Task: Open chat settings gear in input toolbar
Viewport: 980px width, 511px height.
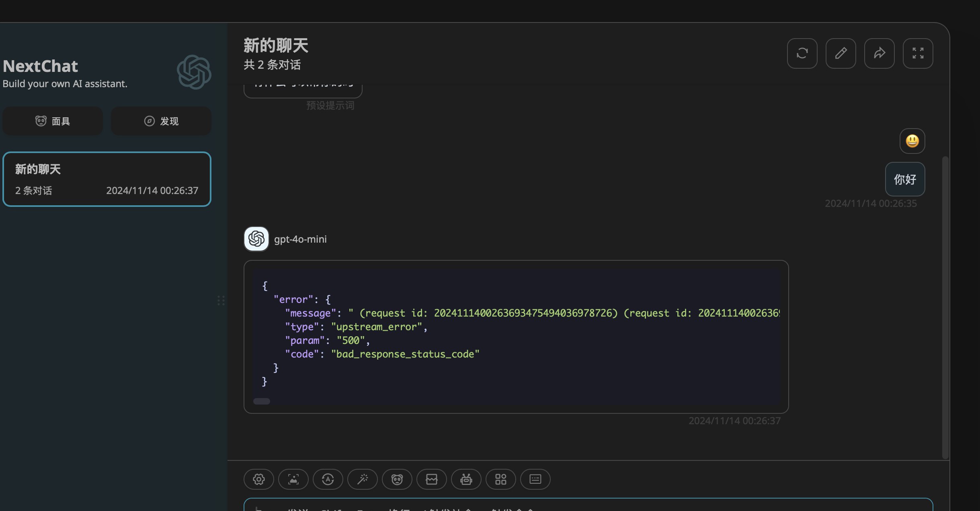Action: [x=258, y=479]
